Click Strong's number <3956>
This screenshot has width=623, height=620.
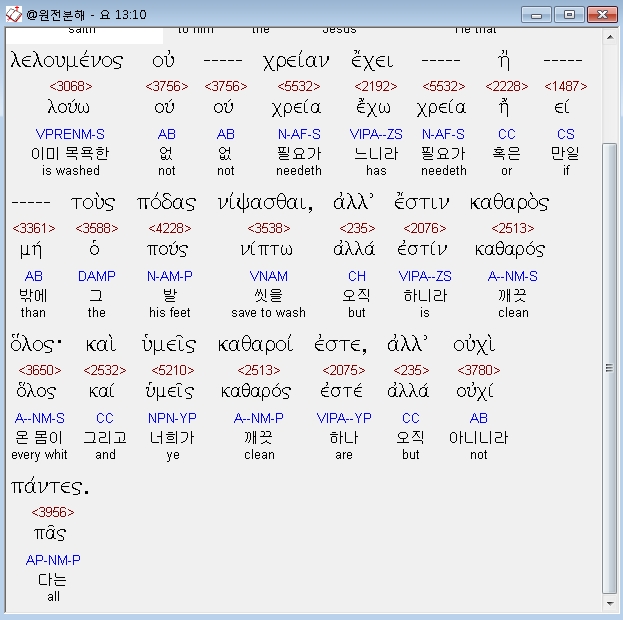tap(53, 512)
